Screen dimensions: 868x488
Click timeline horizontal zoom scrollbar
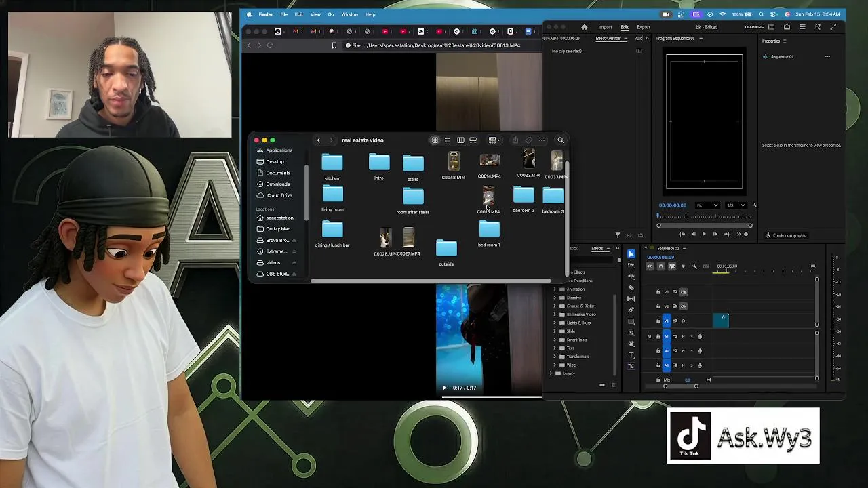681,386
